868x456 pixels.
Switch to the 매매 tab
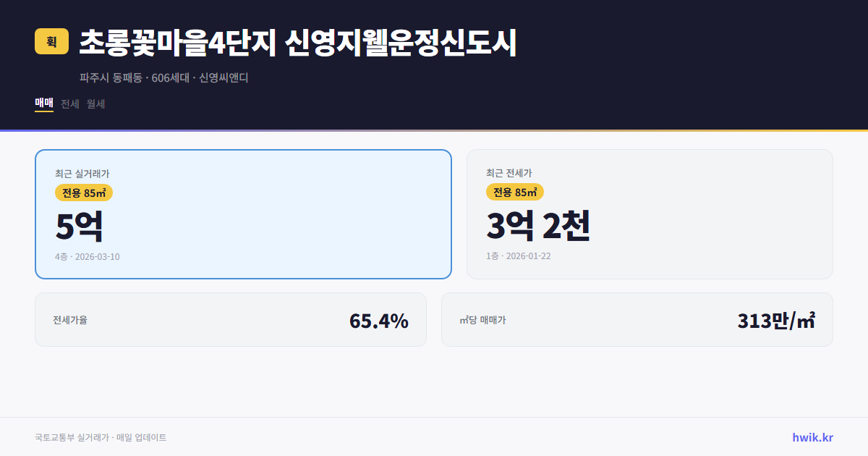[43, 104]
